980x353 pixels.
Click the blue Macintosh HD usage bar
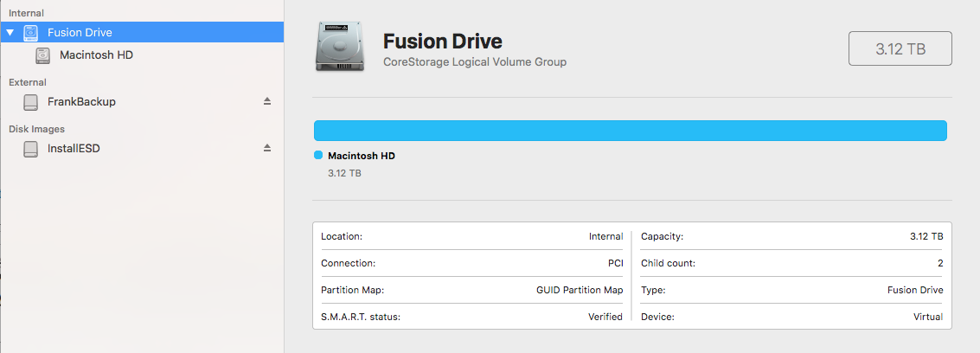[x=630, y=131]
